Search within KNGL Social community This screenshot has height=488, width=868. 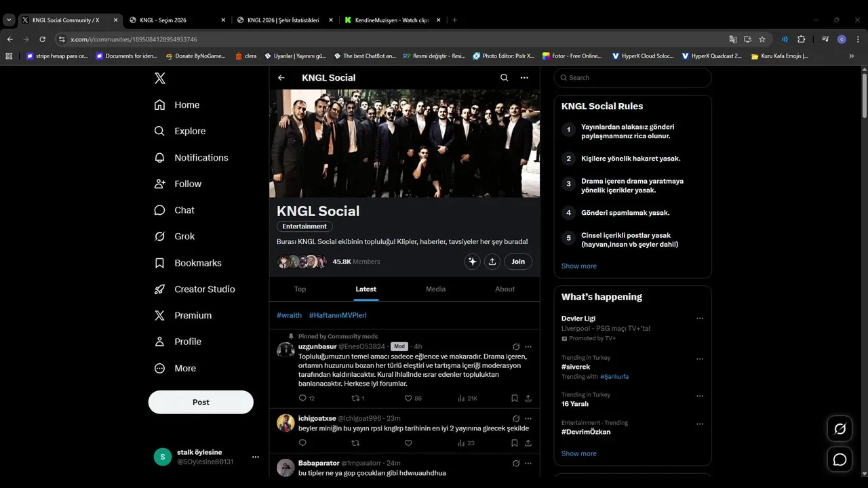point(504,78)
